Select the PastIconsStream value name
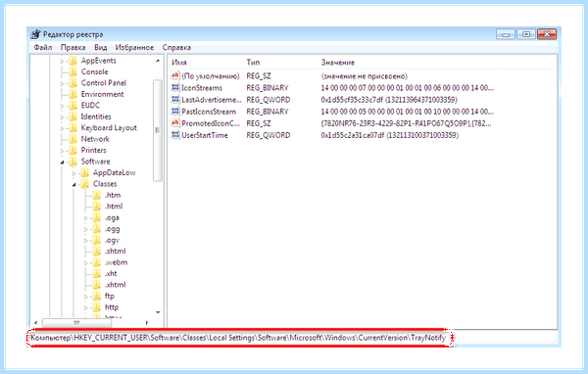588x374 pixels. coord(209,112)
